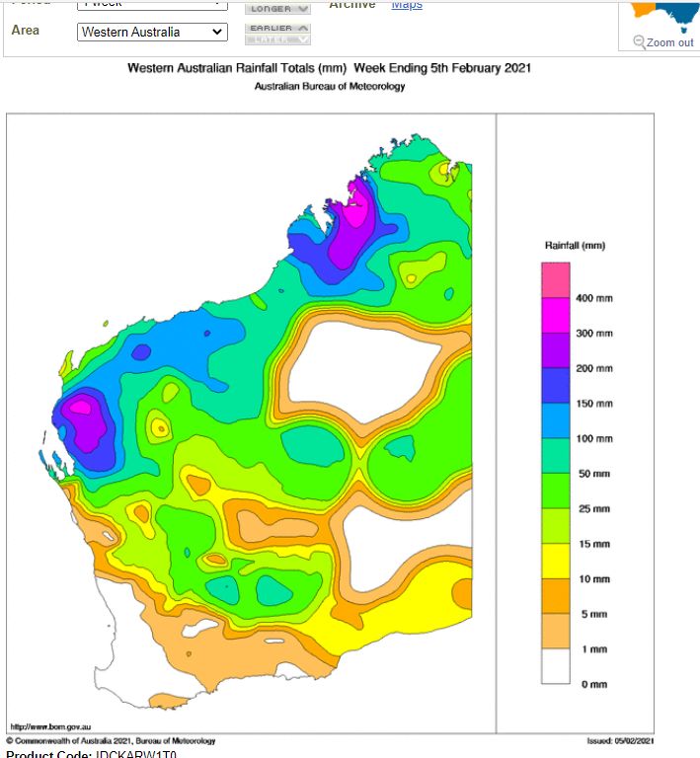The image size is (700, 758).
Task: Open the Maps link
Action: (407, 5)
